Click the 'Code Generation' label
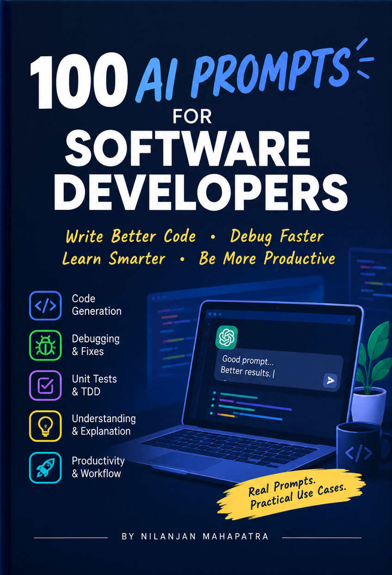 (x=97, y=305)
